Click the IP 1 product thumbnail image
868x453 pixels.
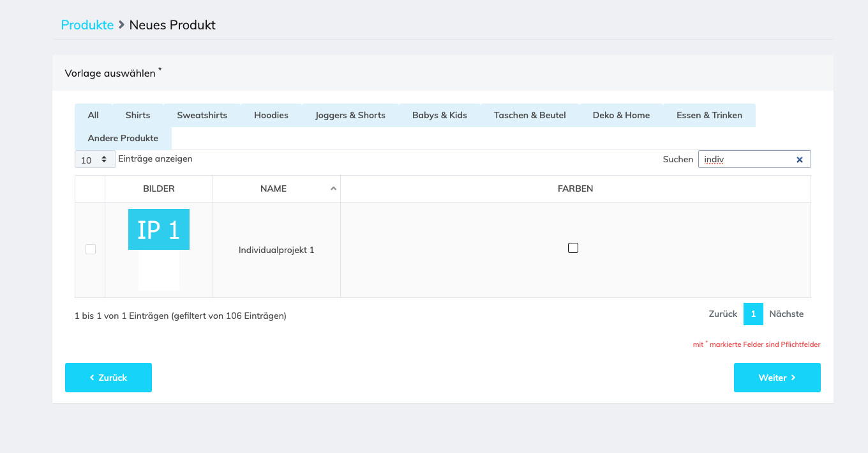(x=159, y=229)
